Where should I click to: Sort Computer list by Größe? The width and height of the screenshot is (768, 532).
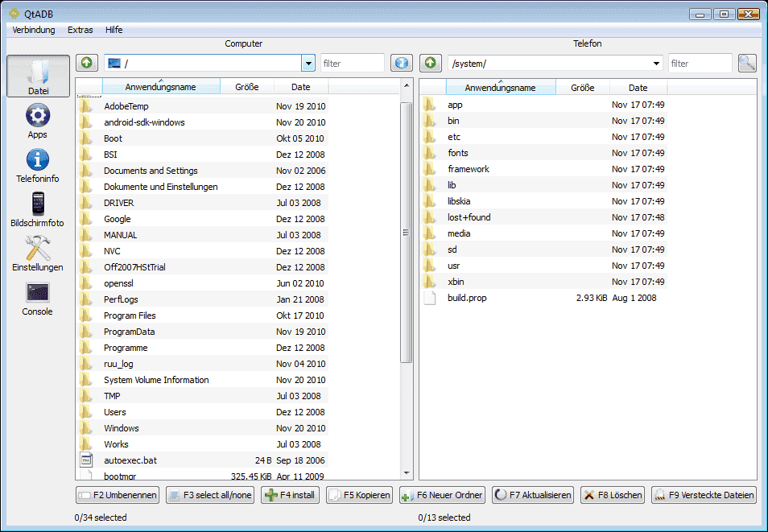[x=247, y=87]
